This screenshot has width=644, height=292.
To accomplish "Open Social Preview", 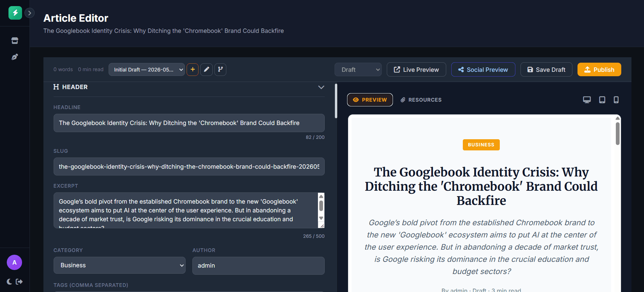I will click(x=483, y=69).
